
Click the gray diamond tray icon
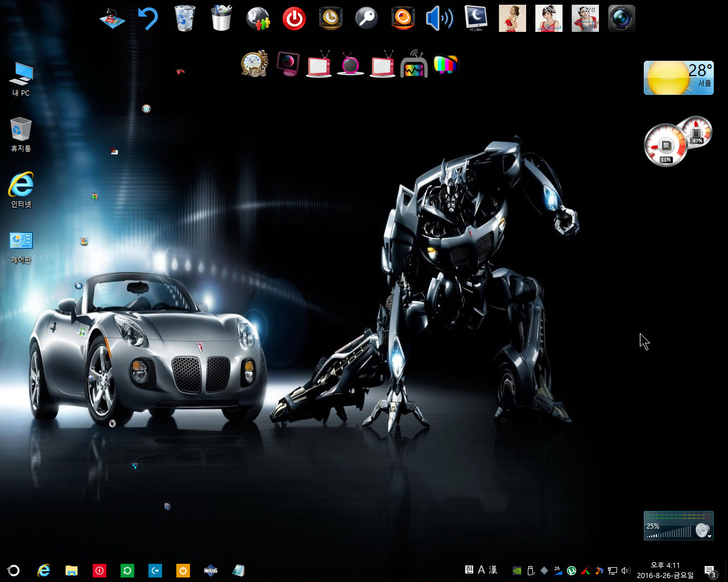coord(544,571)
